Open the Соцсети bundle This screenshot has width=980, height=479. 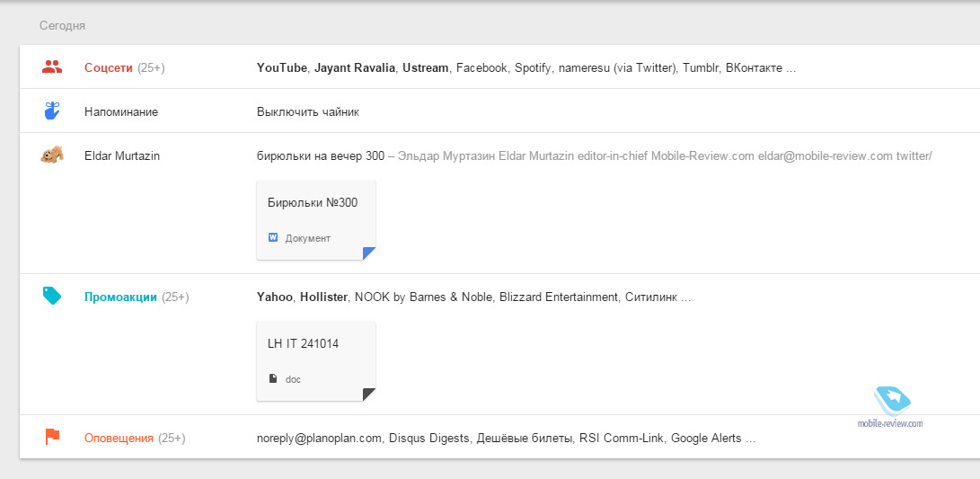click(x=109, y=67)
